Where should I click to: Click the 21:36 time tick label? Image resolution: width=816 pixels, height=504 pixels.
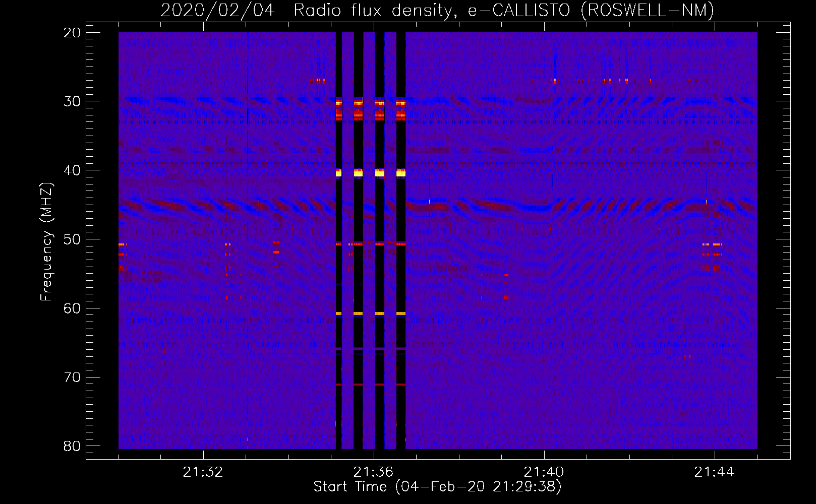pyautogui.click(x=373, y=472)
